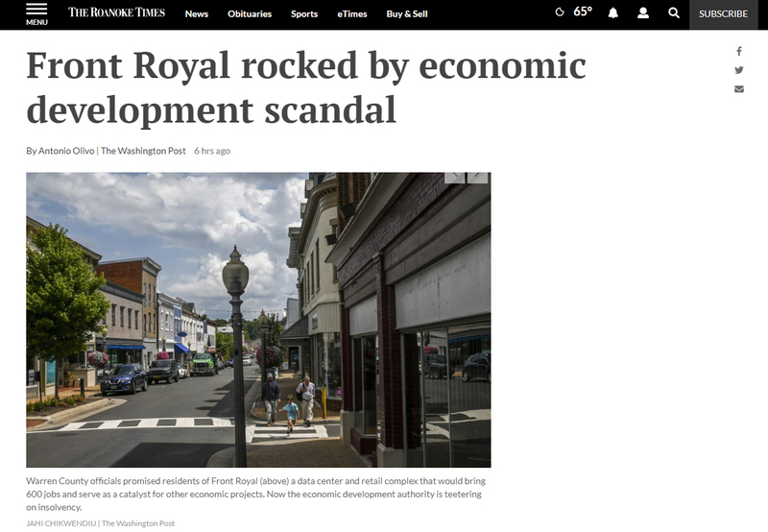The image size is (768, 532).
Task: Show previous photo in gallery
Action: pyautogui.click(x=455, y=178)
